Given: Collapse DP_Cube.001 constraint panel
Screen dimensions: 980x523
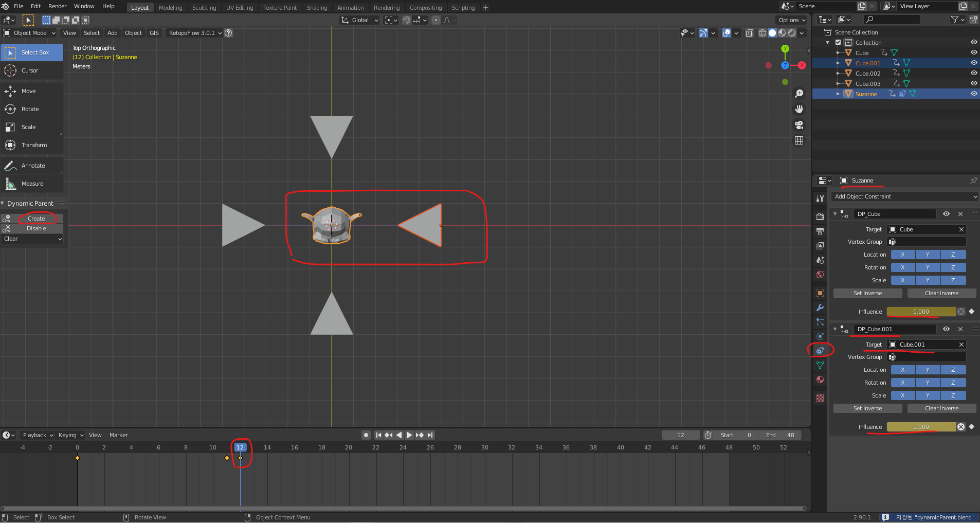Looking at the screenshot, I should click(x=835, y=329).
